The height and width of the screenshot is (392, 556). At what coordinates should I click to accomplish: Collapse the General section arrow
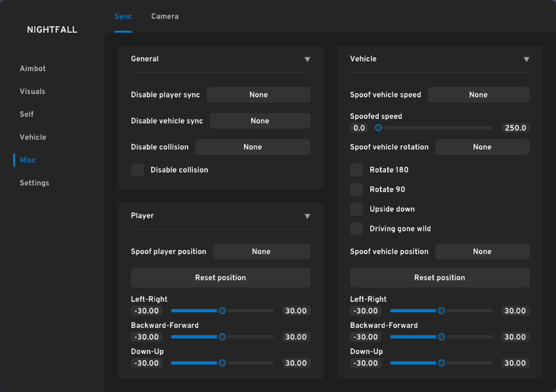point(307,59)
